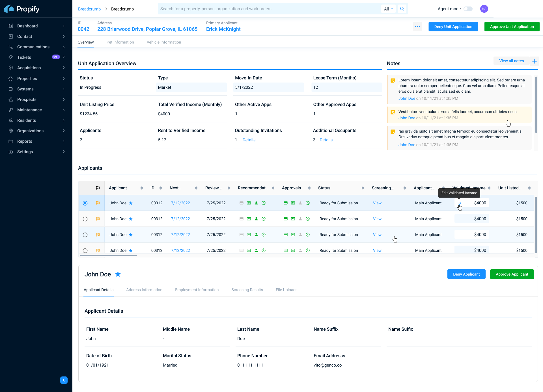Click the flag icon in first applicant row
This screenshot has width=543, height=392.
pyautogui.click(x=98, y=203)
